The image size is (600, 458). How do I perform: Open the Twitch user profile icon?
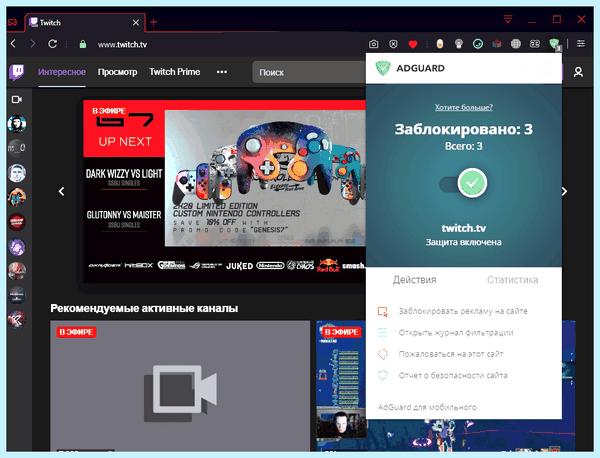click(578, 72)
